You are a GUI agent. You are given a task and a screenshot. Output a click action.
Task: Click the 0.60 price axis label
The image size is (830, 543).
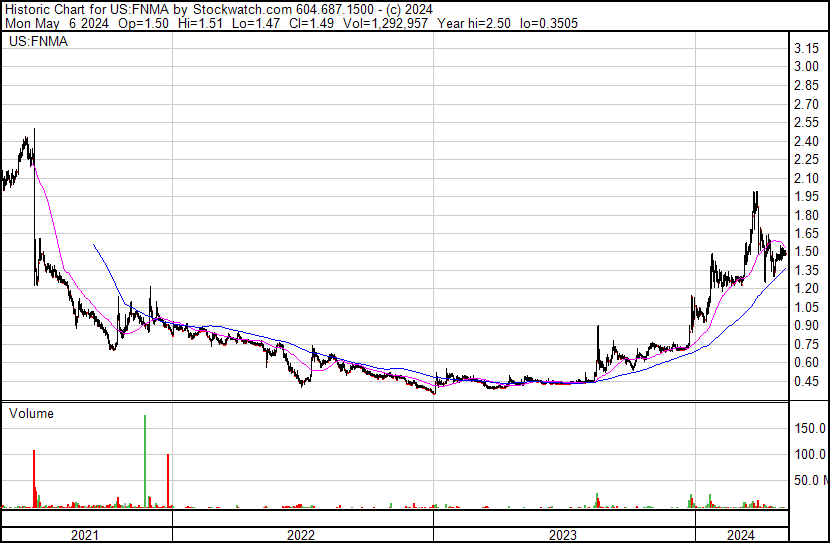(807, 363)
